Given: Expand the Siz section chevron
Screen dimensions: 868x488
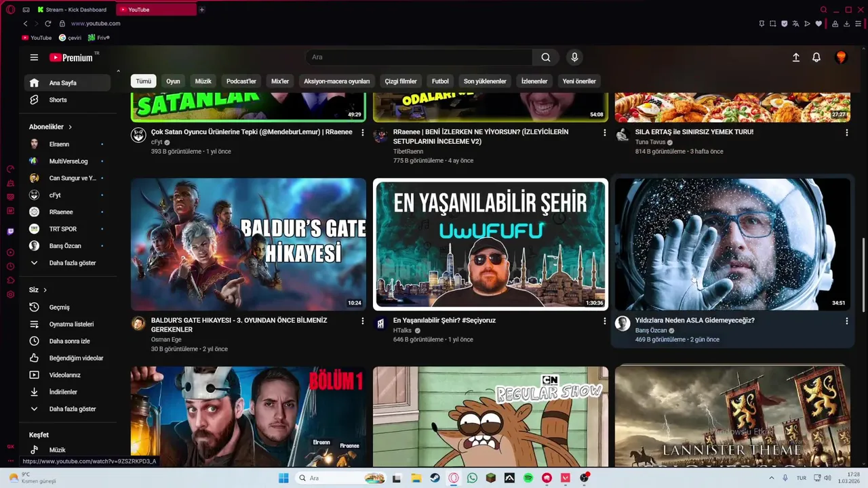Looking at the screenshot, I should click(x=45, y=290).
